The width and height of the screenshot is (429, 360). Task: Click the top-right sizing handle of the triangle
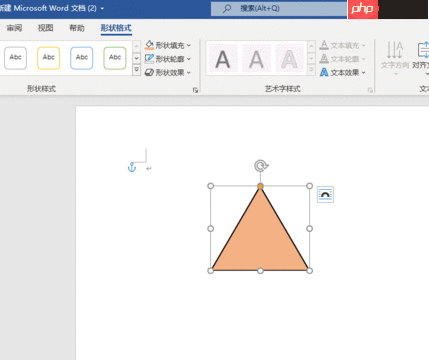point(310,186)
